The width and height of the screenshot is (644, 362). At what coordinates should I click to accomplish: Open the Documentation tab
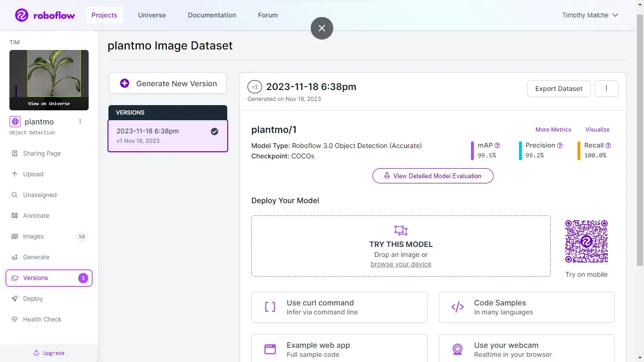pos(212,15)
